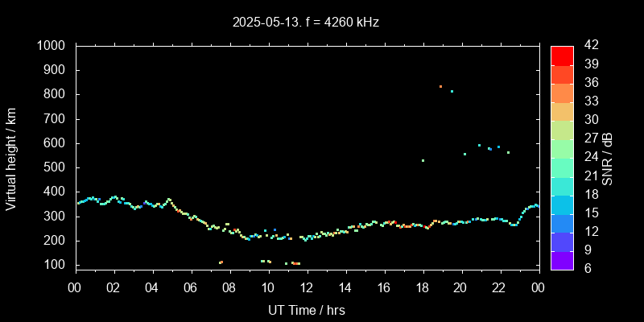
Task: Select the orange data point near 830 km
Action: pyautogui.click(x=440, y=86)
